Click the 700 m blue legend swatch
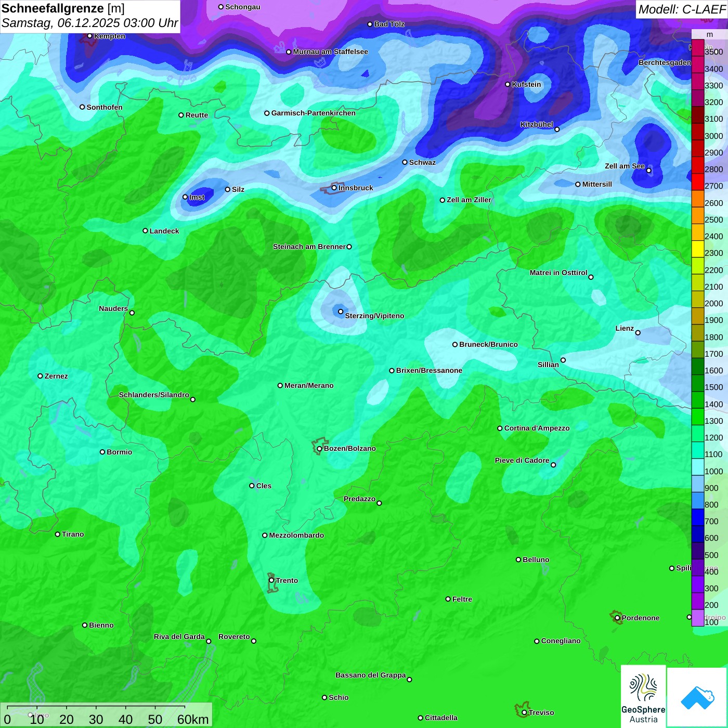The width and height of the screenshot is (728, 728). click(698, 517)
